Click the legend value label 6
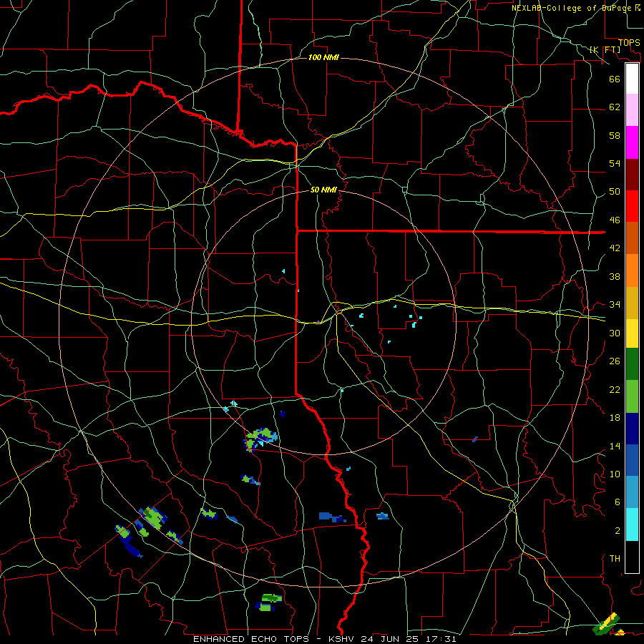This screenshot has height=644, width=644. tap(617, 502)
